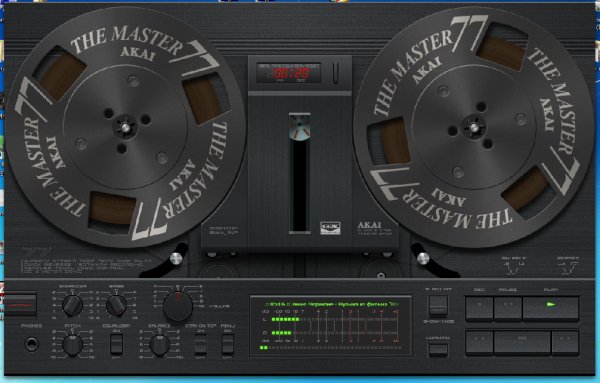The image size is (600, 383).
Task: Click the AKAI logo on the head cover
Action: click(x=369, y=225)
